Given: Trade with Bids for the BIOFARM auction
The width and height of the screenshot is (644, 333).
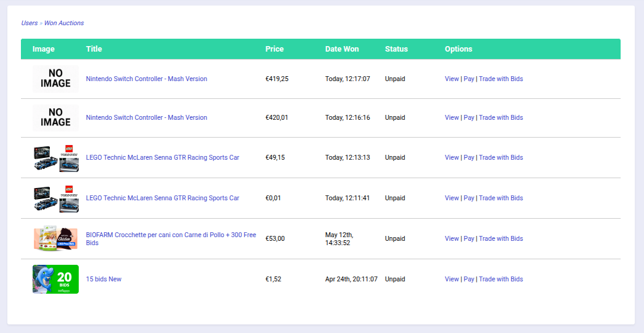Looking at the screenshot, I should [x=501, y=238].
